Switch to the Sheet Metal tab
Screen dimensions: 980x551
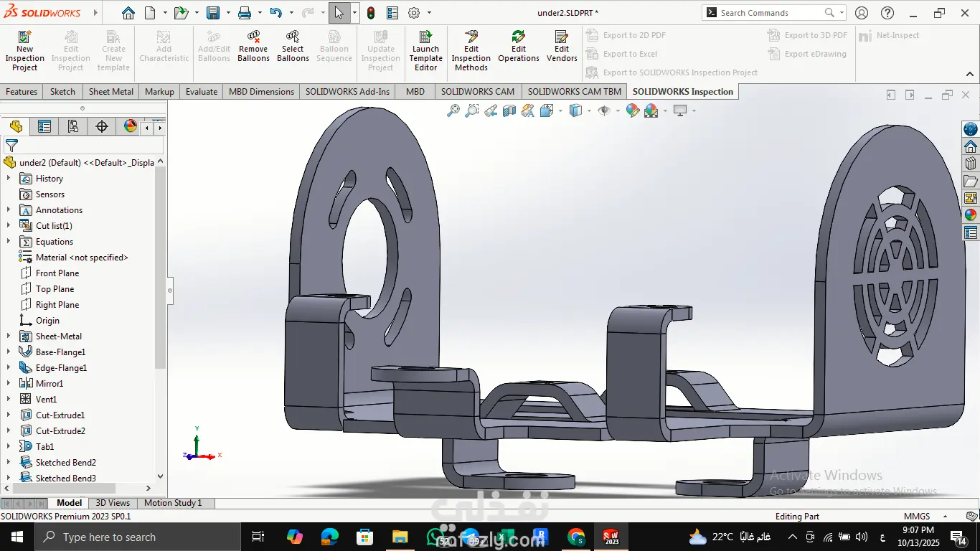click(110, 92)
